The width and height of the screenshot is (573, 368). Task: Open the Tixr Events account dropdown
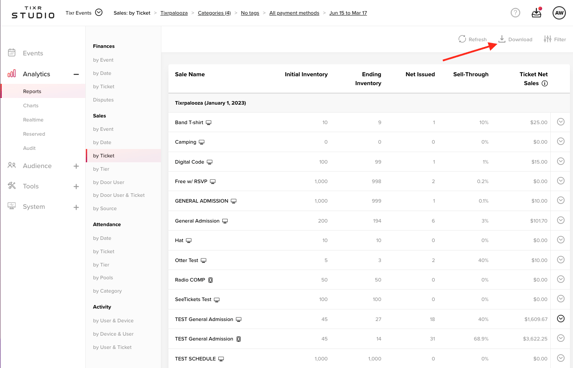[x=99, y=12]
